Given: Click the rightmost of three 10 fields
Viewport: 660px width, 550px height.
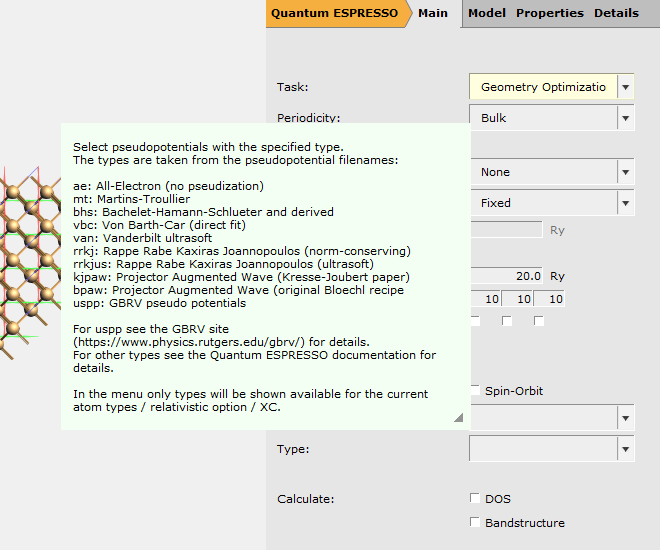Looking at the screenshot, I should click(550, 299).
